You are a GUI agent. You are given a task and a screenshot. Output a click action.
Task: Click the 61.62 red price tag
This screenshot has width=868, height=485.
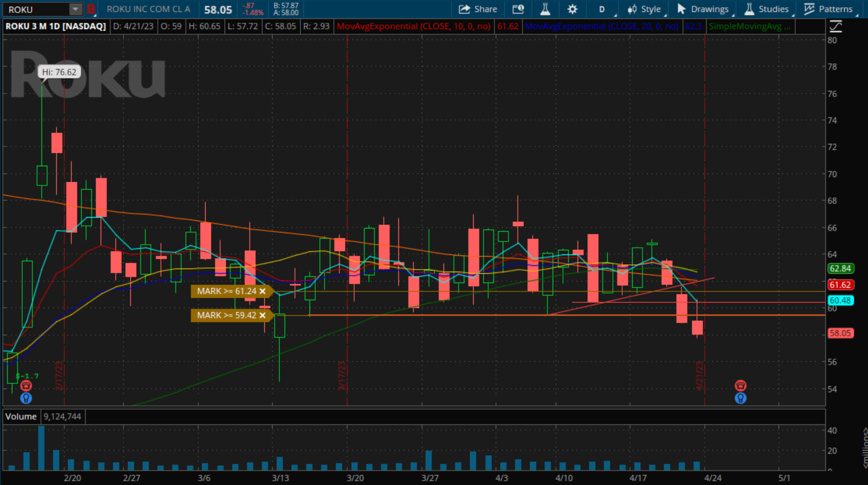point(840,285)
